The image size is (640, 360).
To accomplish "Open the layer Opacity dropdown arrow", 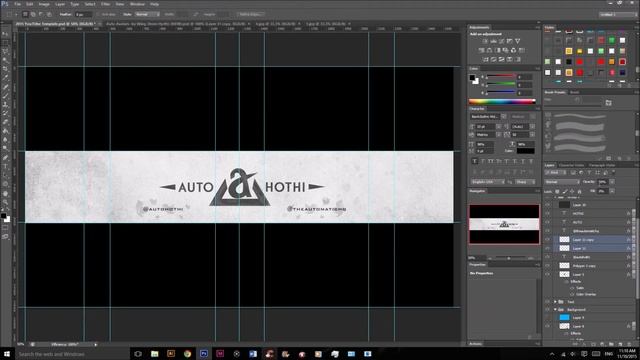I will pos(612,182).
